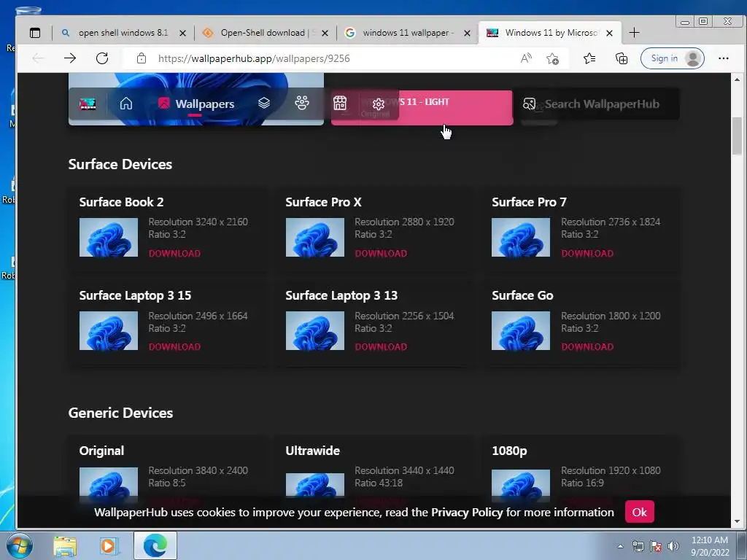The width and height of the screenshot is (747, 560).
Task: Open Surface Laptop 3 15 thumbnail
Action: click(x=109, y=330)
